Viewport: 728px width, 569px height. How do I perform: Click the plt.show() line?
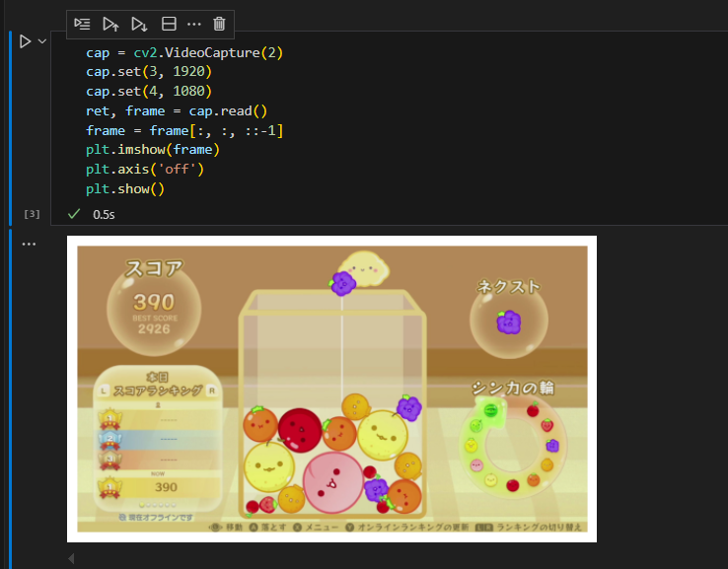coord(125,189)
